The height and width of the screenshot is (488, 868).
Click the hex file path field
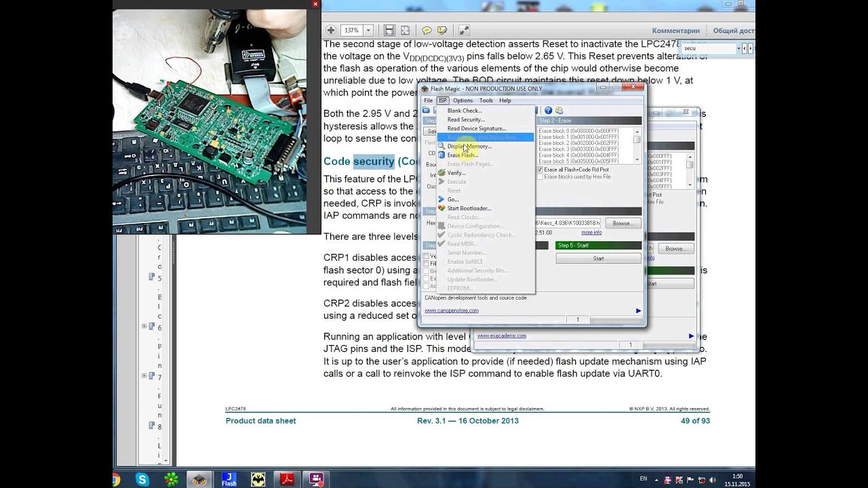pos(568,223)
